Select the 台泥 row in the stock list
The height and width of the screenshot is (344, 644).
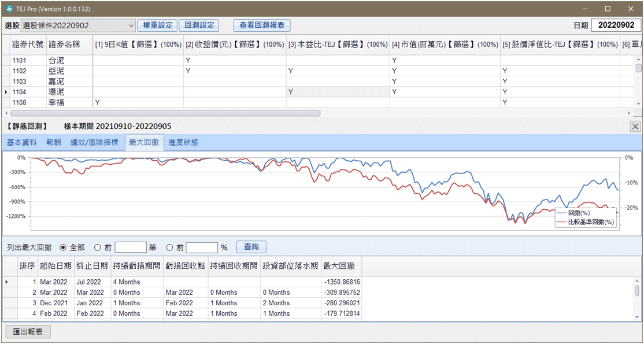56,60
